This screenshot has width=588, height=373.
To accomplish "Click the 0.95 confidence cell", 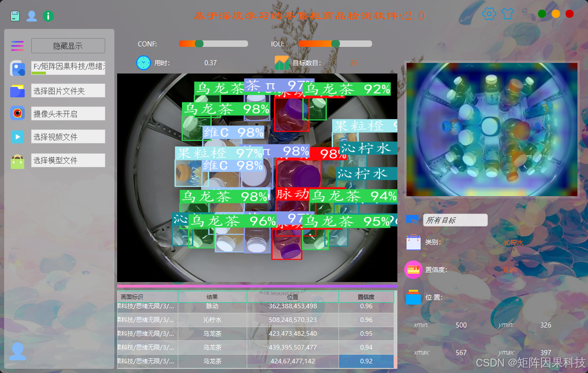I will [x=366, y=333].
